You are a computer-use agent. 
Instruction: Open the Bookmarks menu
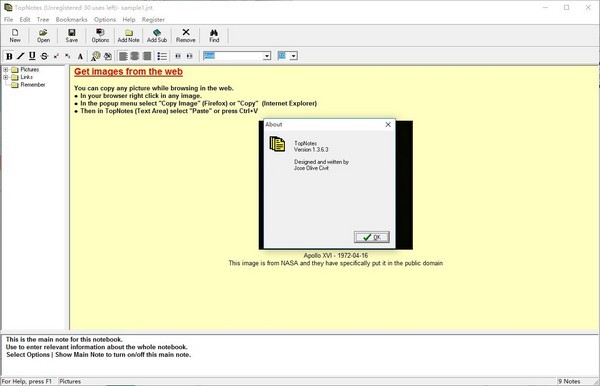point(72,20)
